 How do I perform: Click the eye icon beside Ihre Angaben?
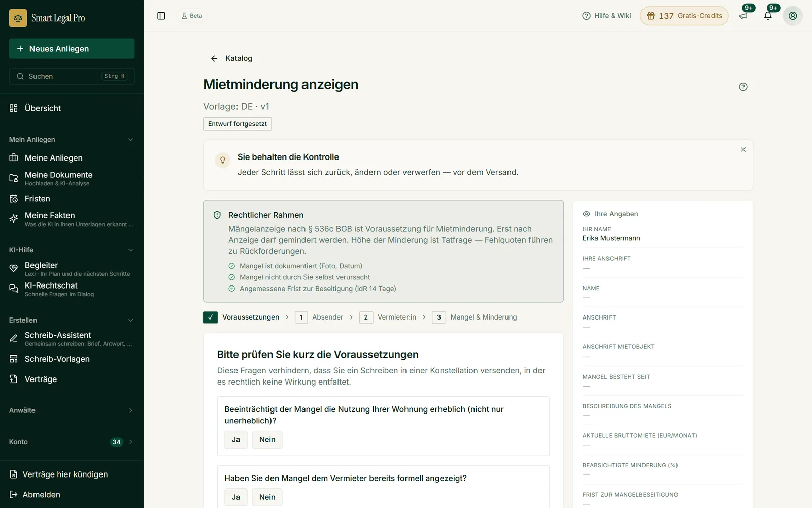click(x=587, y=214)
